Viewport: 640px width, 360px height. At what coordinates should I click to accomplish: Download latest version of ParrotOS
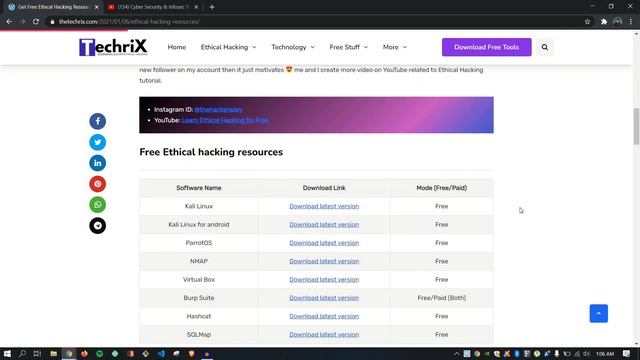(x=324, y=243)
